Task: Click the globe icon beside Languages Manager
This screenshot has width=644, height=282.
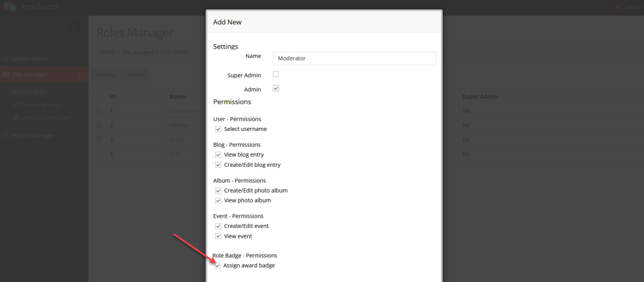Action: [x=15, y=118]
